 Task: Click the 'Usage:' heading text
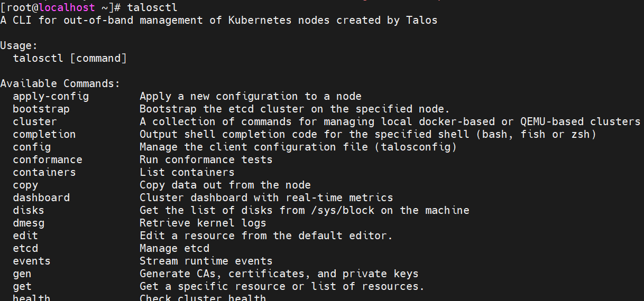(x=19, y=46)
